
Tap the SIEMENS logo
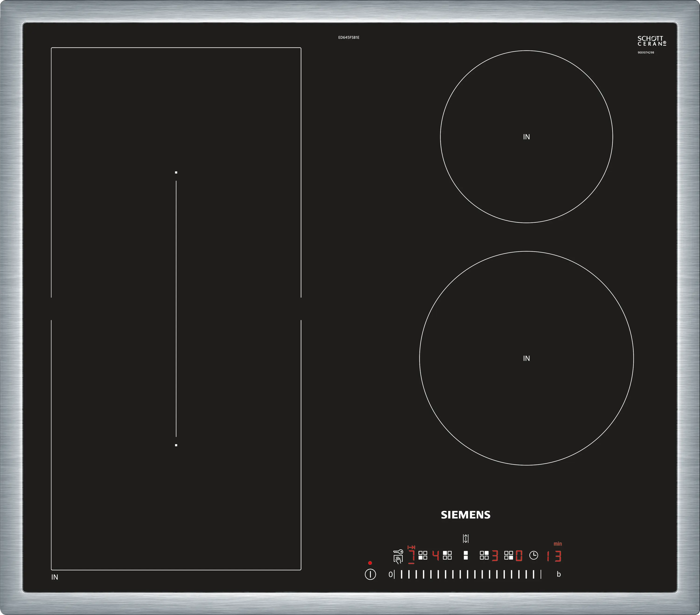click(x=465, y=515)
